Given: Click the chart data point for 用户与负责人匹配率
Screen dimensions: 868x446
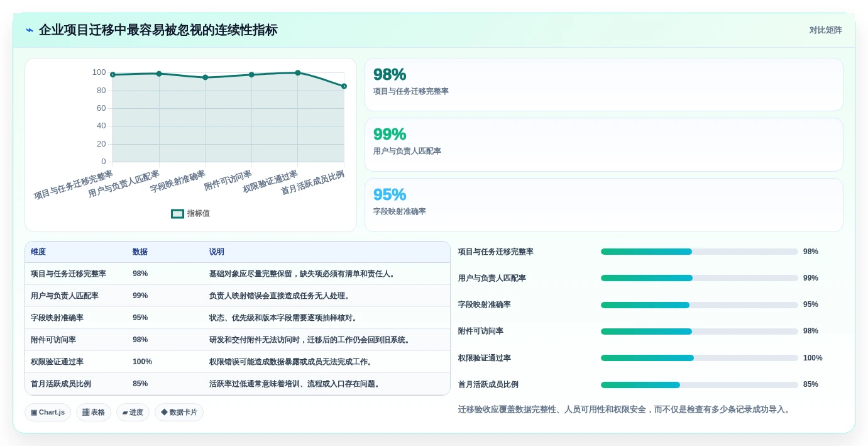Looking at the screenshot, I should pos(159,74).
